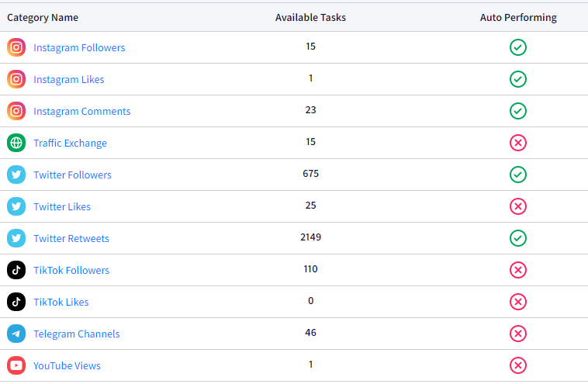The image size is (588, 384).
Task: Open the Instagram Followers category link
Action: (x=79, y=47)
